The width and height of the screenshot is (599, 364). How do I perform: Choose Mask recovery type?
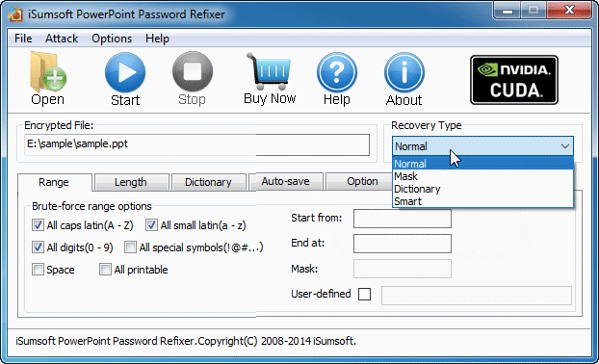pyautogui.click(x=482, y=176)
